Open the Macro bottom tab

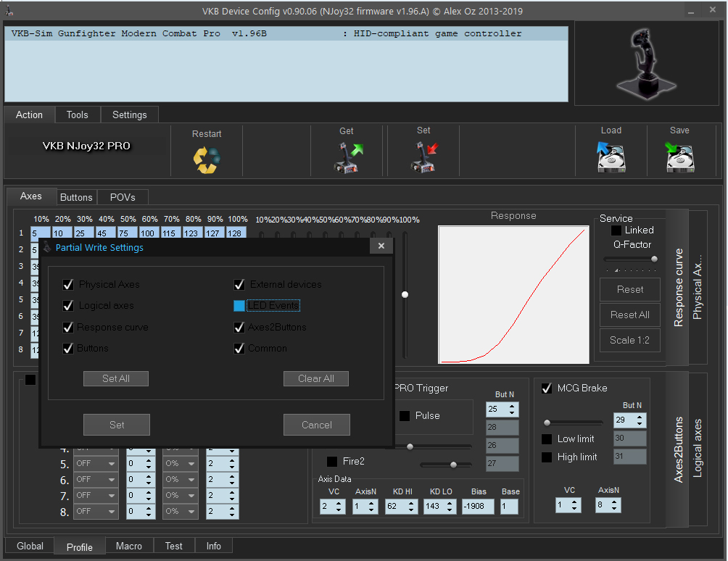pyautogui.click(x=130, y=546)
